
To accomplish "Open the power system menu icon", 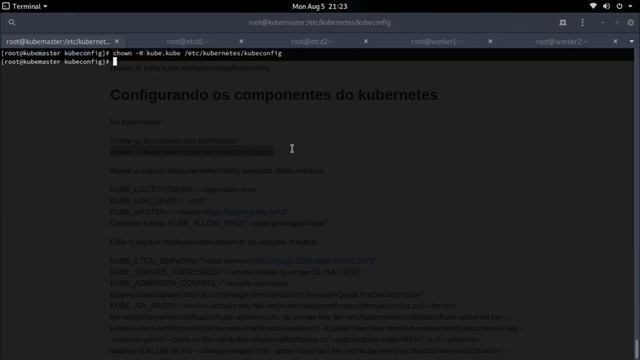I will click(619, 6).
